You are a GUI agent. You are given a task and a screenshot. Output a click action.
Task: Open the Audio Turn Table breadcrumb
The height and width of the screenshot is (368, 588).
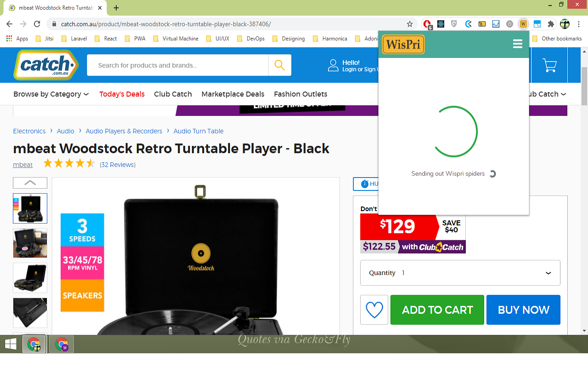(x=198, y=131)
